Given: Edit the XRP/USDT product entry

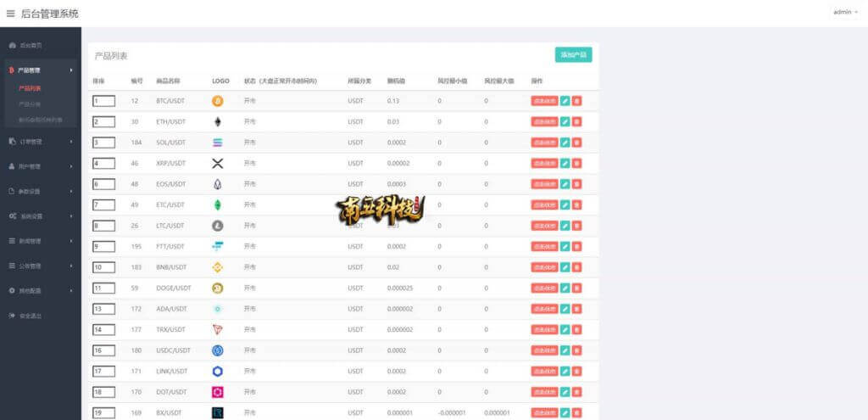Looking at the screenshot, I should 565,164.
